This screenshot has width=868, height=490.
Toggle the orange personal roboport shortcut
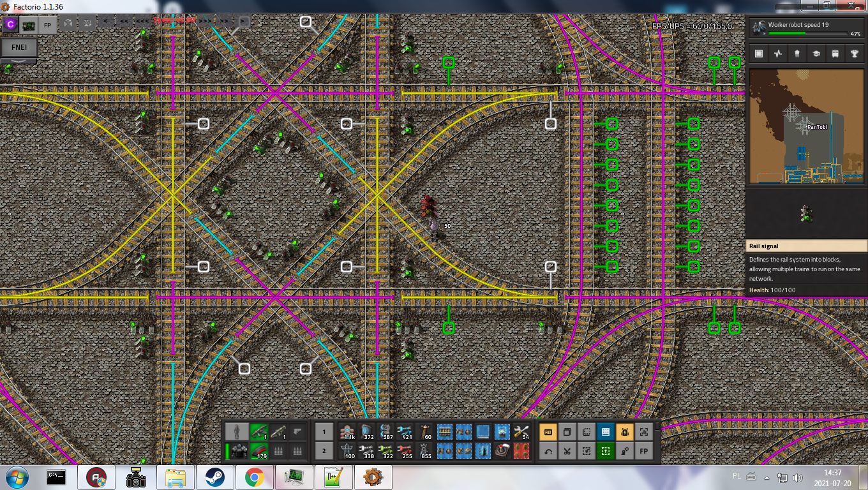(x=624, y=432)
